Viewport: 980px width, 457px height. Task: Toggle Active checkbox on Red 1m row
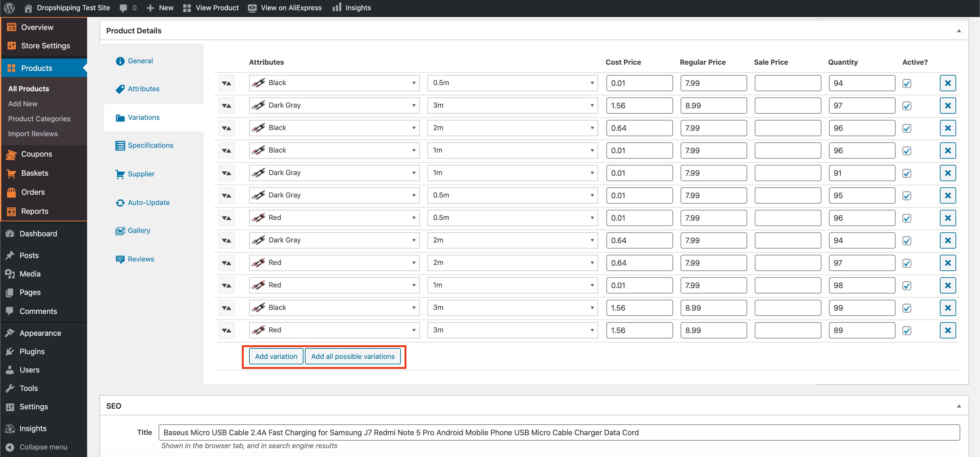click(906, 286)
